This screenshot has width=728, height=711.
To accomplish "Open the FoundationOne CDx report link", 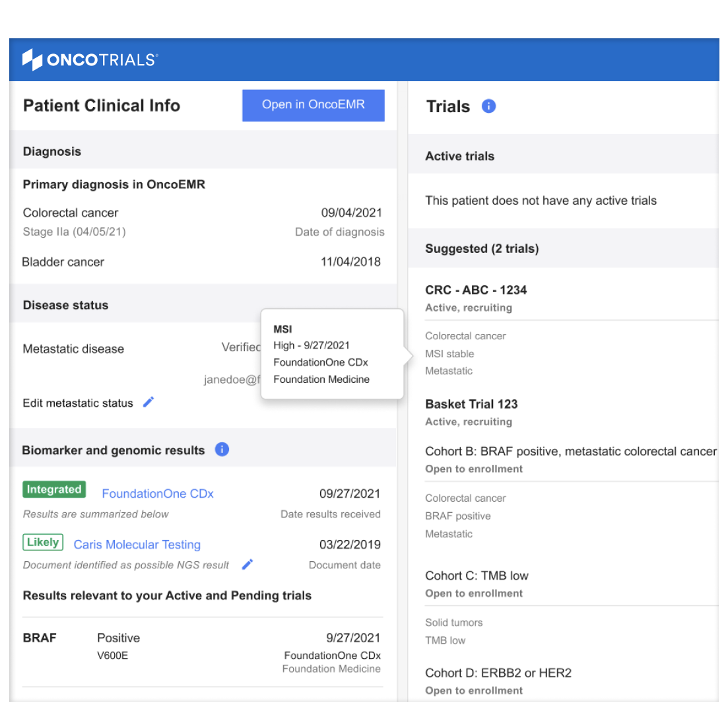I will 157,493.
